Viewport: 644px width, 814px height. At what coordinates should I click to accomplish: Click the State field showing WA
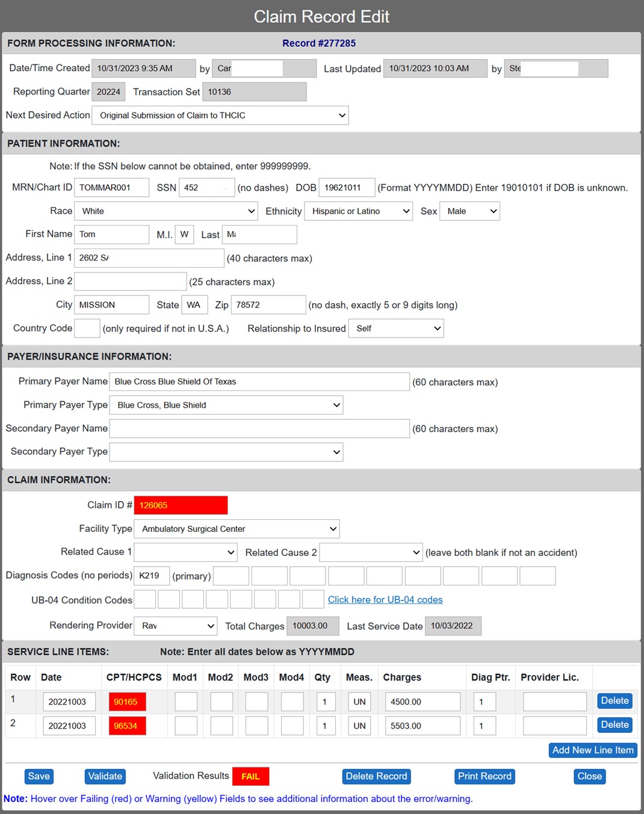[194, 305]
